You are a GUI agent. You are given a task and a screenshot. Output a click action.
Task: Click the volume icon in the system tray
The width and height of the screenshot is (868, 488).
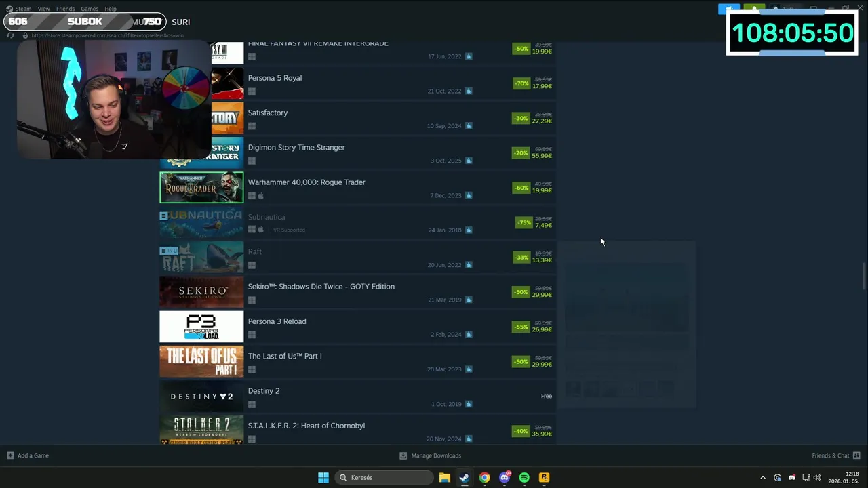click(817, 477)
